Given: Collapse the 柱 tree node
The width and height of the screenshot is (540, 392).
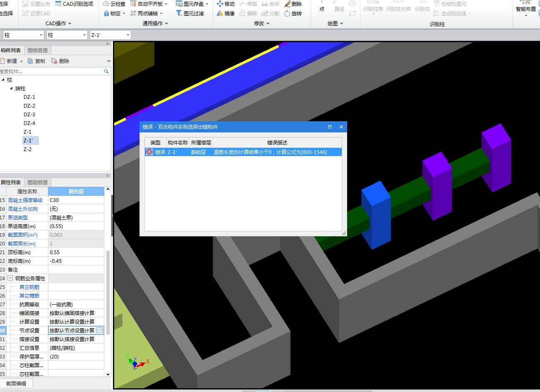Looking at the screenshot, I should pyautogui.click(x=3, y=79).
